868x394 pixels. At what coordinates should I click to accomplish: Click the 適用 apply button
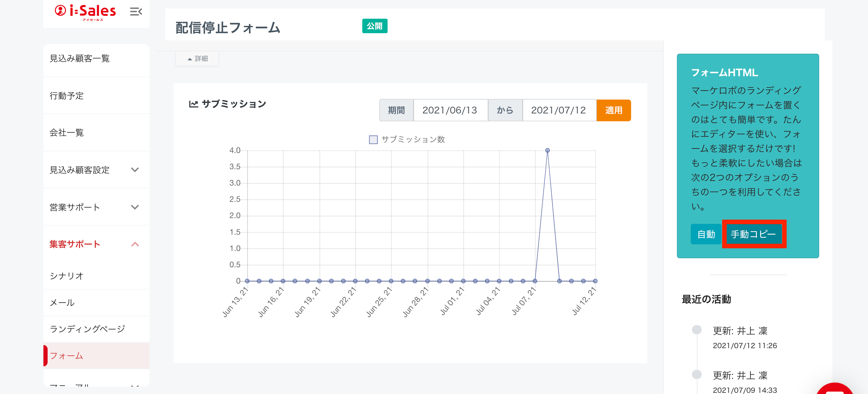613,110
